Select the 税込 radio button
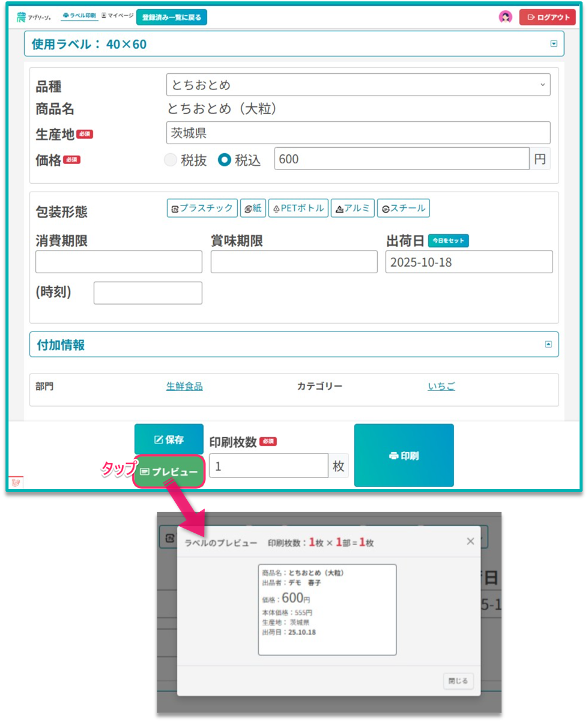The width and height of the screenshot is (588, 722). pos(225,160)
